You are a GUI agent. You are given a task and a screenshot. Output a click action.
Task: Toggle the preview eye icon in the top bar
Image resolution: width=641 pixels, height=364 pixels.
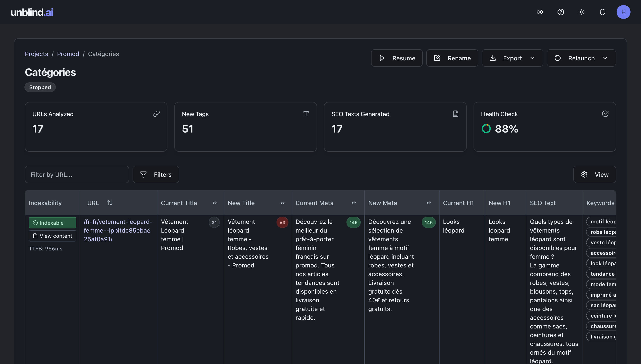pos(540,12)
